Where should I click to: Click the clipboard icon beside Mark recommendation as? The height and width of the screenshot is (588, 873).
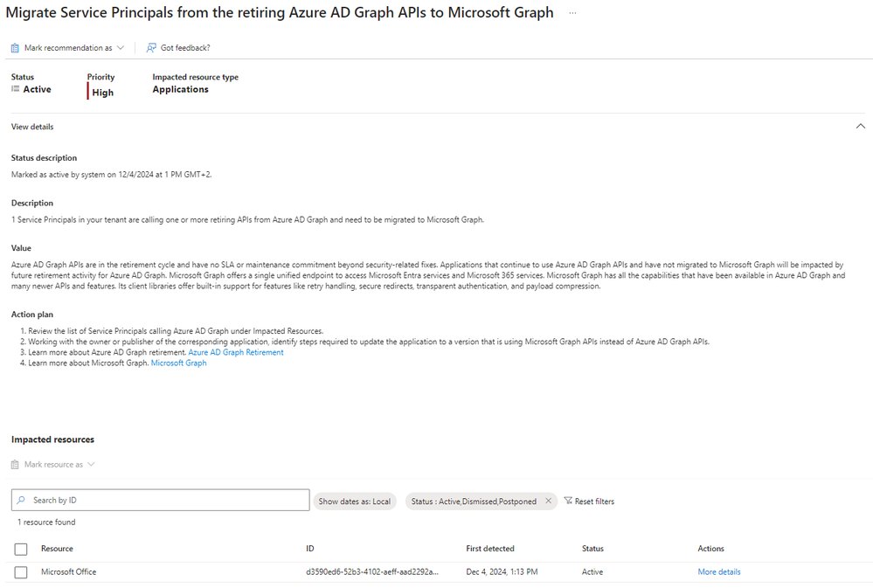click(15, 48)
